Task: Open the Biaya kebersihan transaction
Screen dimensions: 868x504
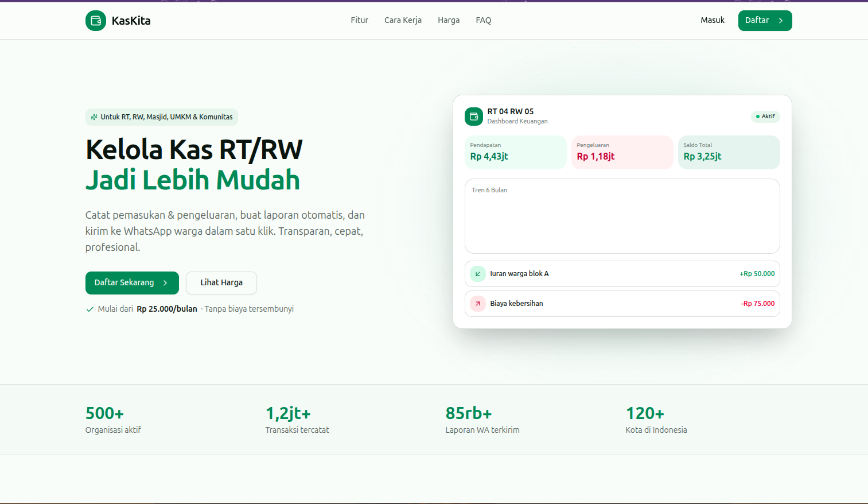Action: click(622, 304)
